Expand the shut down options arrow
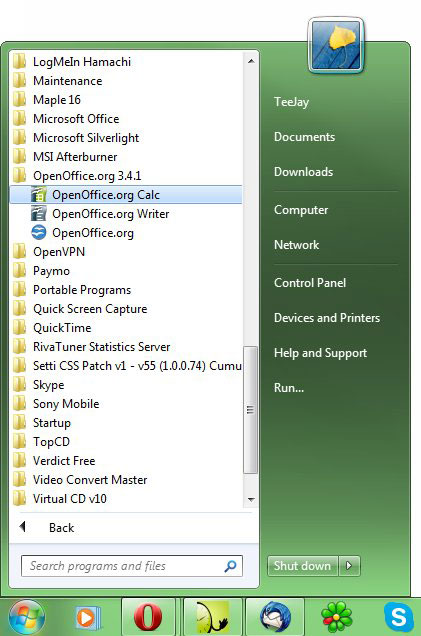Image resolution: width=421 pixels, height=636 pixels. (349, 565)
